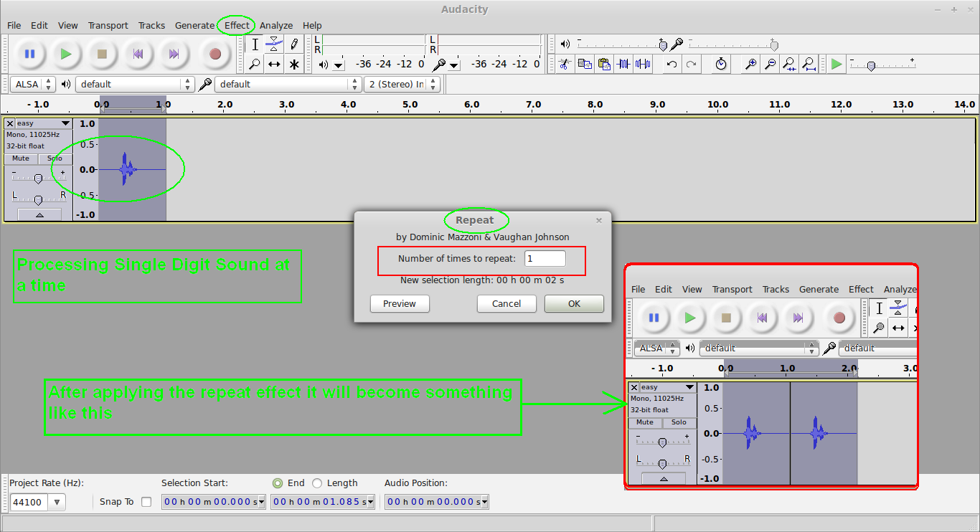Click the Zoom In magnifier icon

pos(750,64)
